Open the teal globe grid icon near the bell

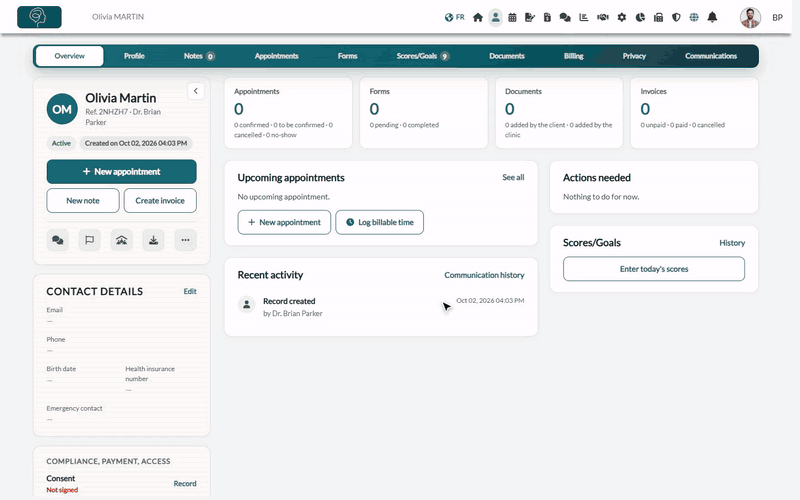[x=694, y=17]
